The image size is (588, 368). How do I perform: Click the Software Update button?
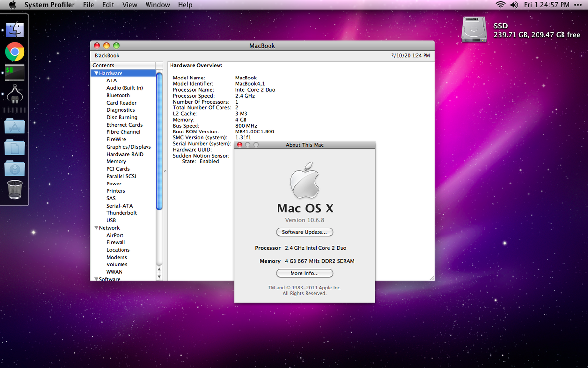pyautogui.click(x=305, y=232)
